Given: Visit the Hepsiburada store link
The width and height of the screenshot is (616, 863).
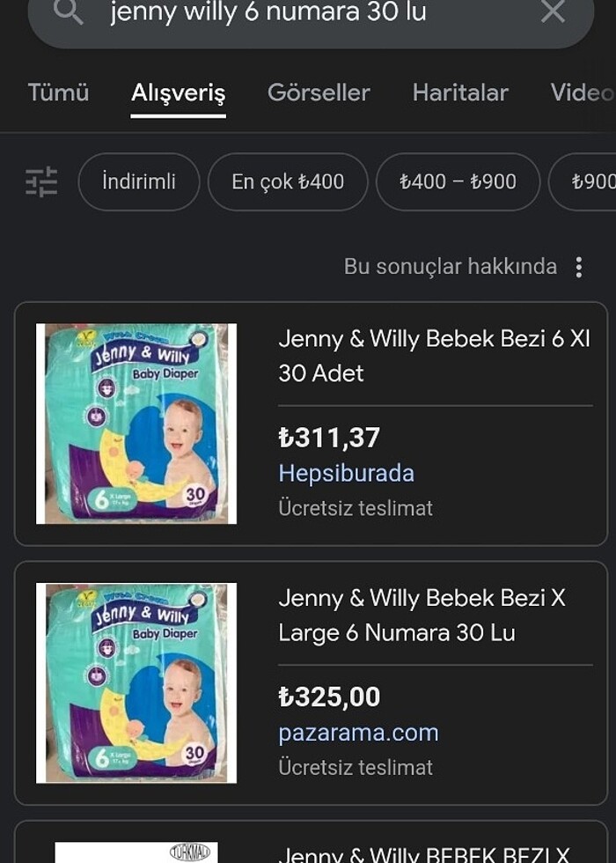Looking at the screenshot, I should click(346, 473).
